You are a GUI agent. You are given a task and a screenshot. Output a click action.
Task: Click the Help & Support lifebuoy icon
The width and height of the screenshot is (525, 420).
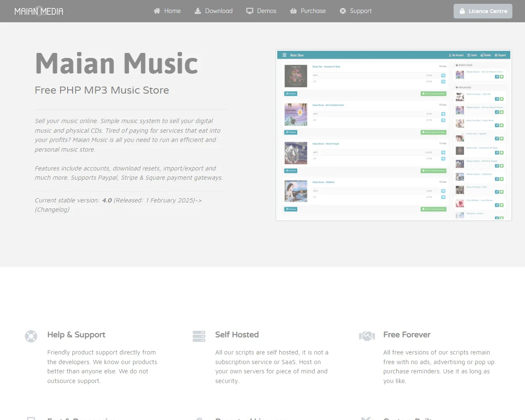click(x=31, y=336)
